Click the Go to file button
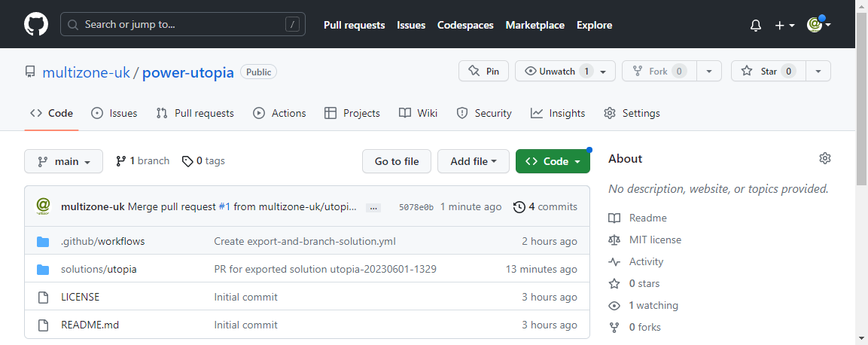This screenshot has width=868, height=345. [x=396, y=161]
